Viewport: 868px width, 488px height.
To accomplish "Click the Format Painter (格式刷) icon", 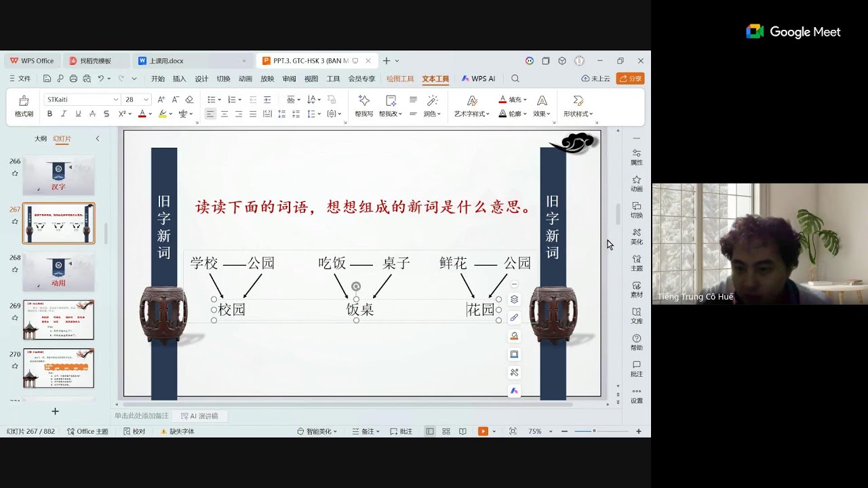I will tap(24, 106).
